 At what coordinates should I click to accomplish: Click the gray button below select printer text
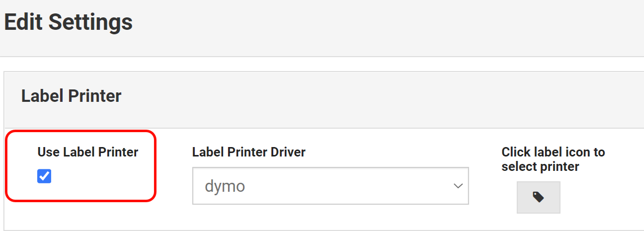538,197
